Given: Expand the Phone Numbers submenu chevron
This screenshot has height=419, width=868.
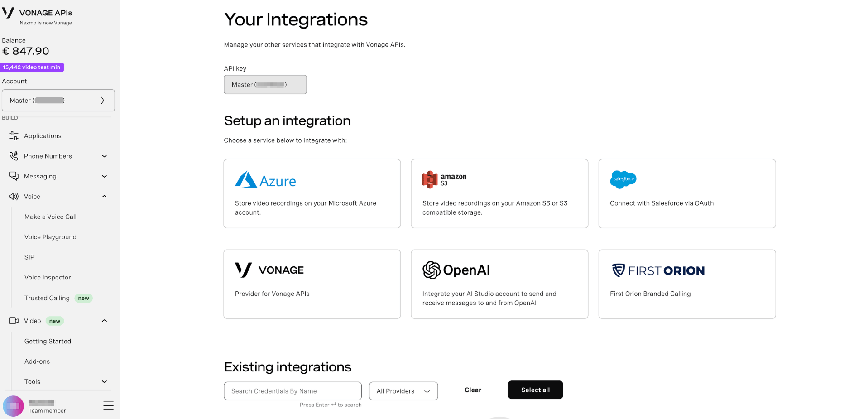Looking at the screenshot, I should [105, 156].
